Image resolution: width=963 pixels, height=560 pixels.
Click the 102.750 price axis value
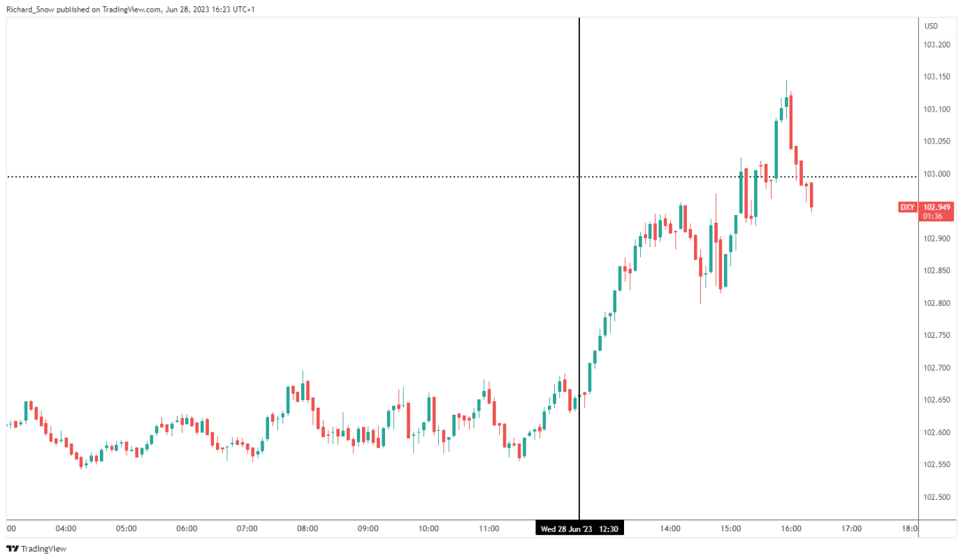937,336
